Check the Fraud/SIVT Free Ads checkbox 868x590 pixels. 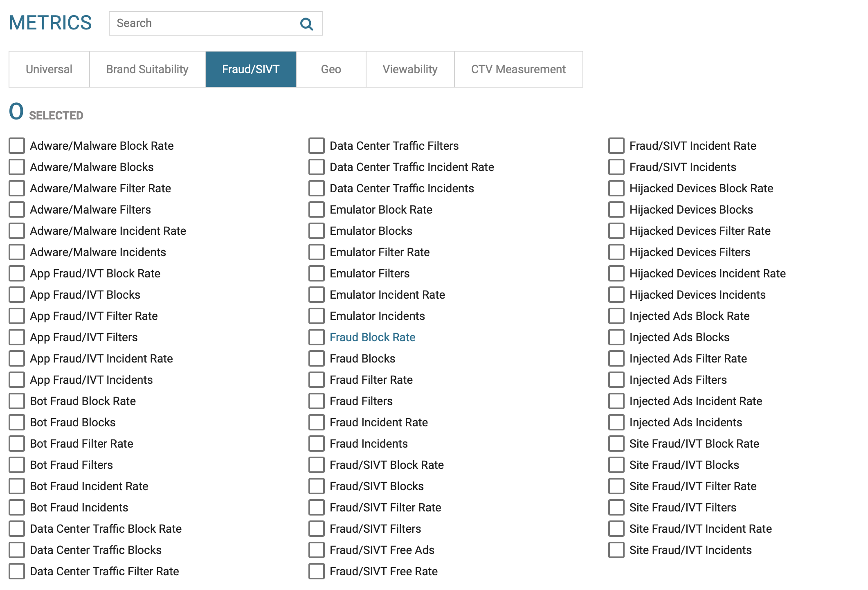point(317,550)
